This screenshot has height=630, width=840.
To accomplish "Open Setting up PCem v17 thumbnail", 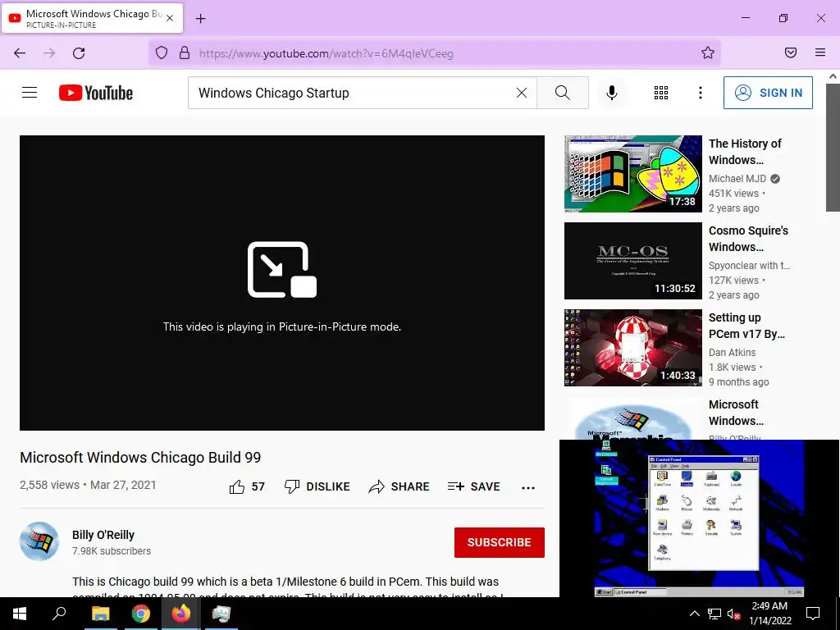I will click(632, 347).
